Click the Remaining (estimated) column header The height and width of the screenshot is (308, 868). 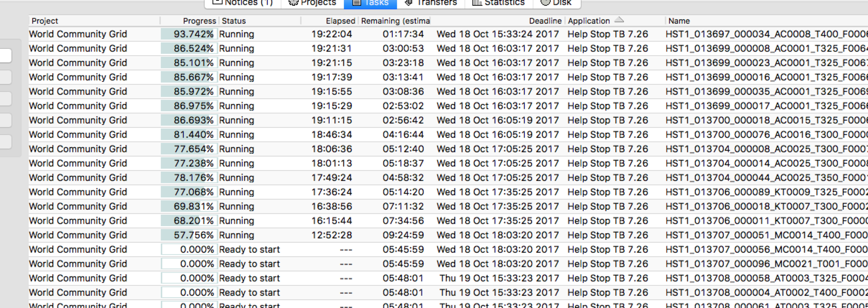395,21
